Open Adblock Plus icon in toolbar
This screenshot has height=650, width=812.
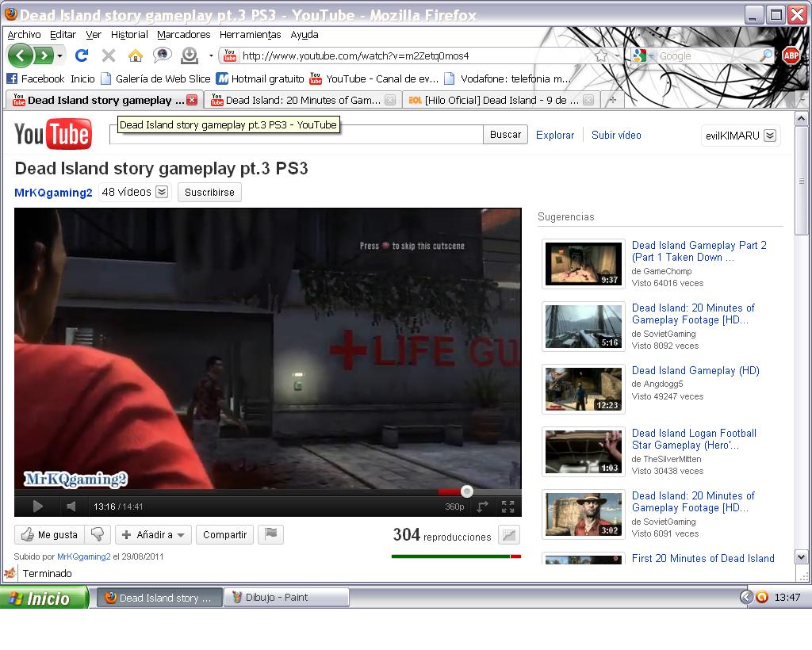pos(791,55)
